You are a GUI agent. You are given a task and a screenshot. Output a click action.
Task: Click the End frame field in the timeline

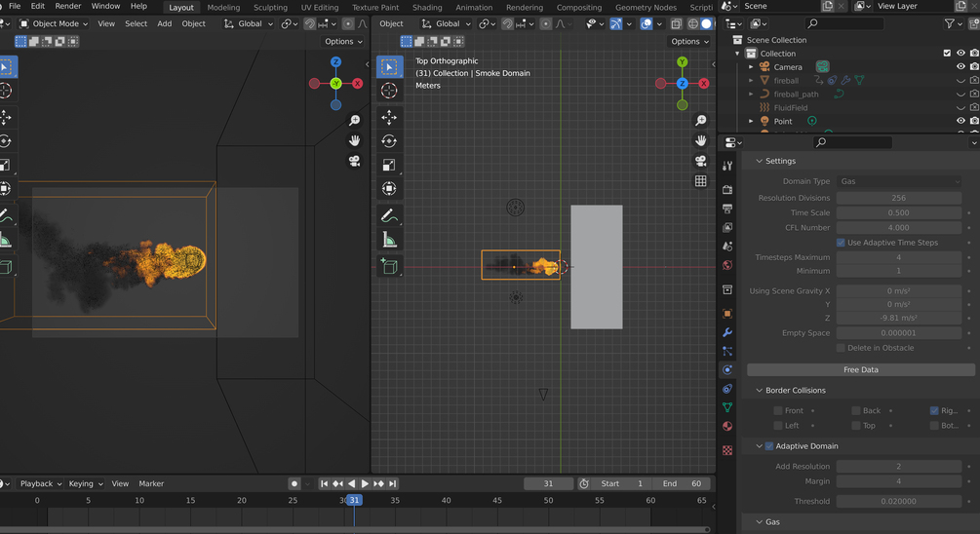[684, 483]
